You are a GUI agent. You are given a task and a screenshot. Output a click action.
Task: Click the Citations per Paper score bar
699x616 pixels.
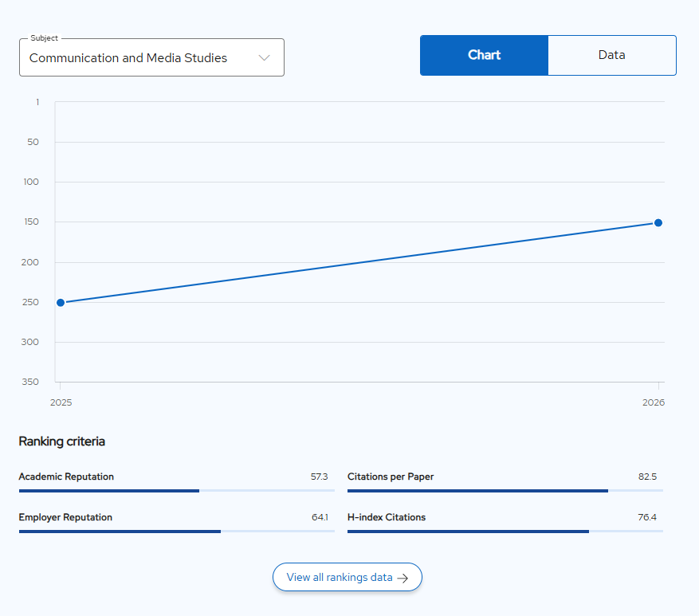click(505, 491)
